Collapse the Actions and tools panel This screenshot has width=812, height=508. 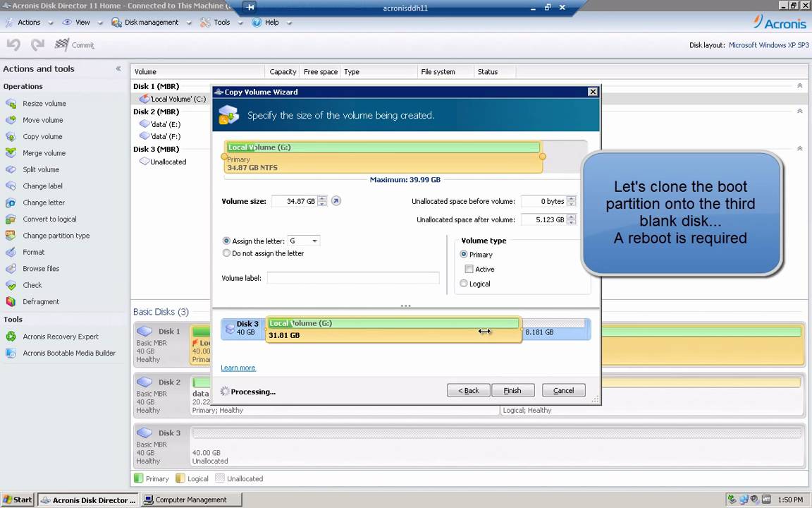click(x=118, y=69)
